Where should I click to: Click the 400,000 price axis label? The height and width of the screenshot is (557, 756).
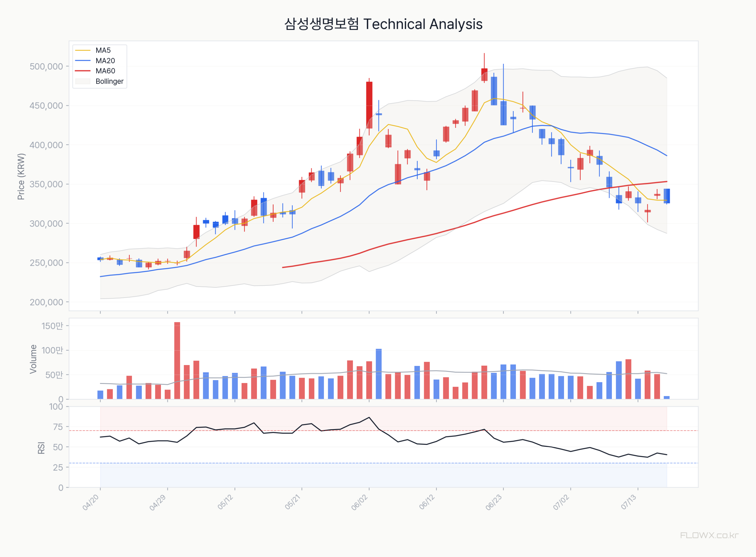[x=46, y=145]
